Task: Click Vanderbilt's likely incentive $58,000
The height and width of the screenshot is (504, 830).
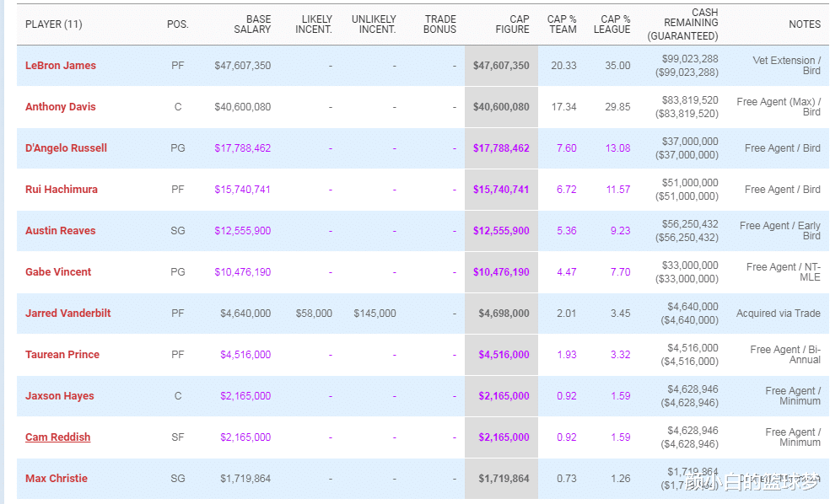Action: click(314, 313)
